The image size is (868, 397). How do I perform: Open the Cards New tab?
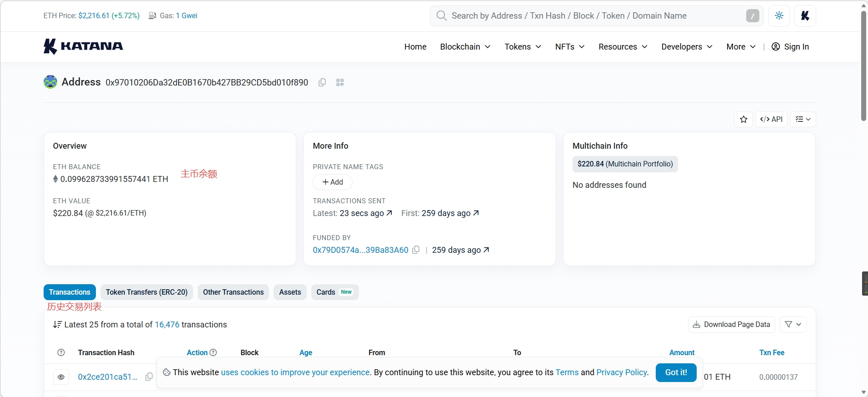point(335,292)
